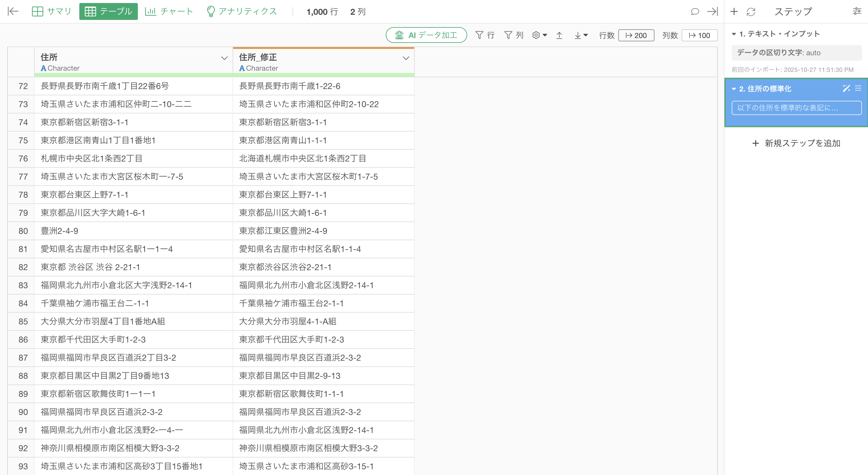The width and height of the screenshot is (868, 475).
Task: Add a step using the plus icon
Action: click(734, 11)
